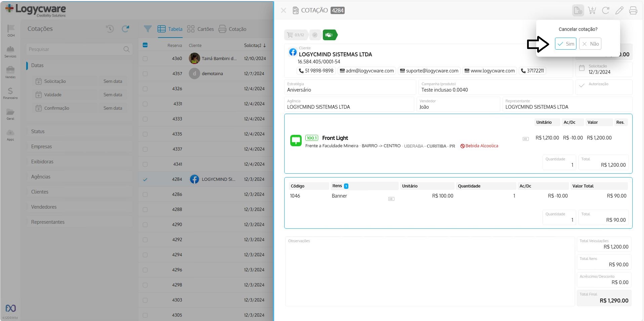
Task: Click the cancel quotation icon in the toolbar
Action: click(x=578, y=10)
